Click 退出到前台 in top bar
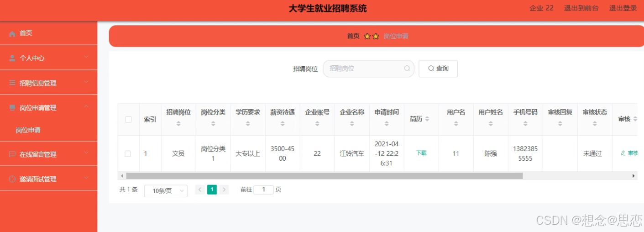 (x=581, y=8)
